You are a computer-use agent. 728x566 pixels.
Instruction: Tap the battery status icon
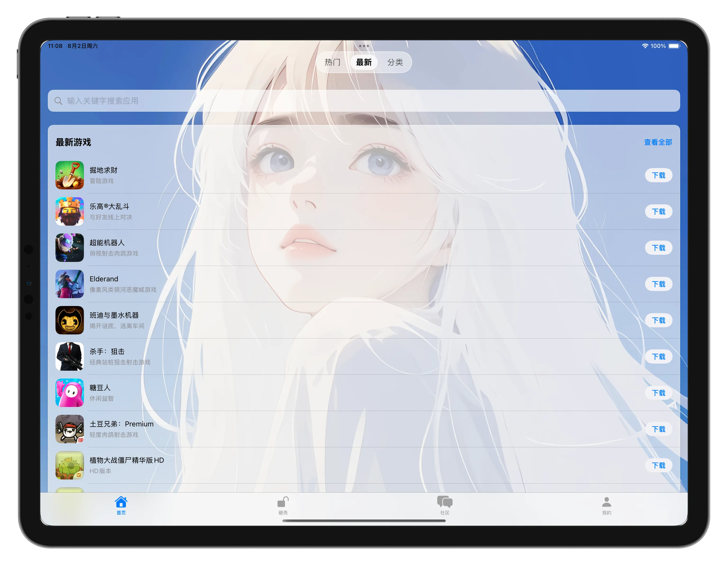[674, 46]
